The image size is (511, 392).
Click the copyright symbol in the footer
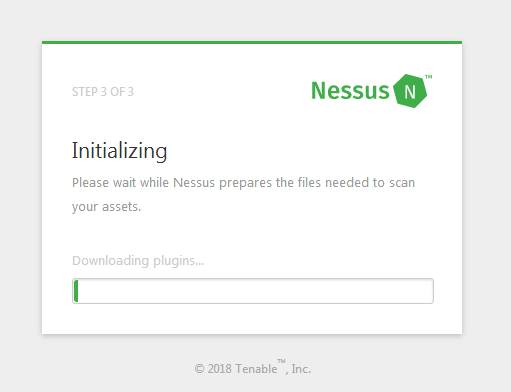click(x=199, y=369)
